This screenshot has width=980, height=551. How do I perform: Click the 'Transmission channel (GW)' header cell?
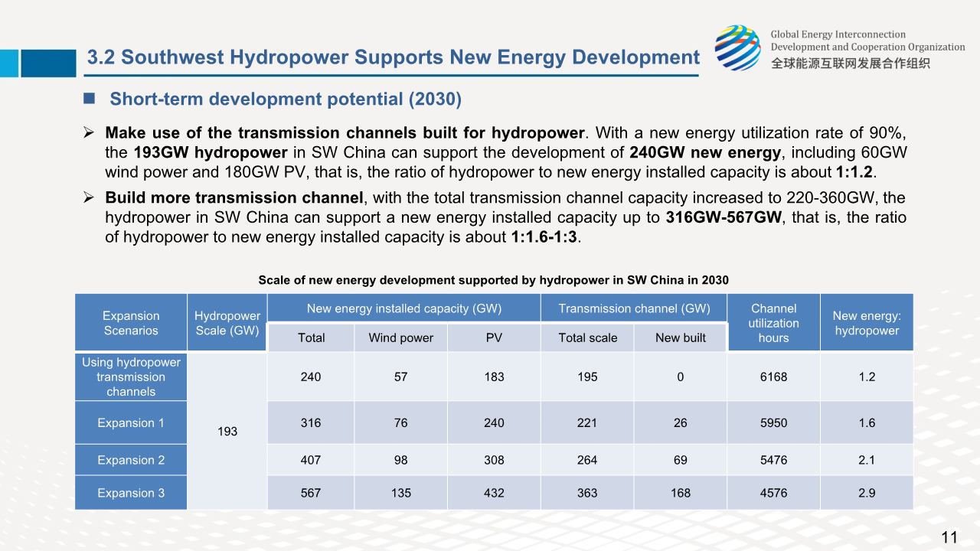(x=634, y=308)
